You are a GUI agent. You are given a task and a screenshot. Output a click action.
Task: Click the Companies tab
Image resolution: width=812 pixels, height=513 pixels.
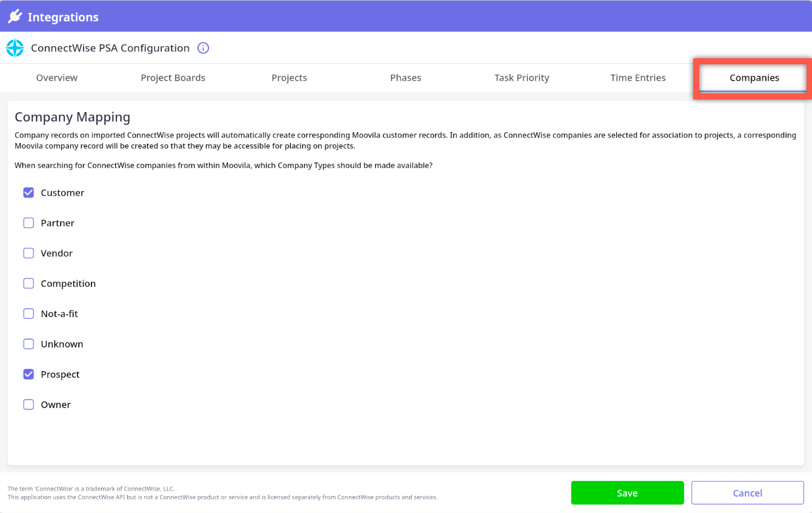click(x=754, y=78)
